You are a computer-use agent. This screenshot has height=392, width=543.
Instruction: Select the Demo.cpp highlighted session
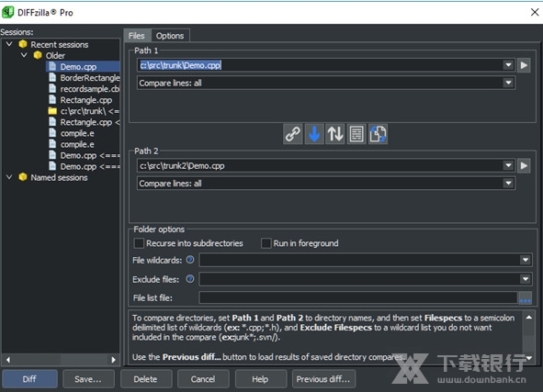pos(83,66)
